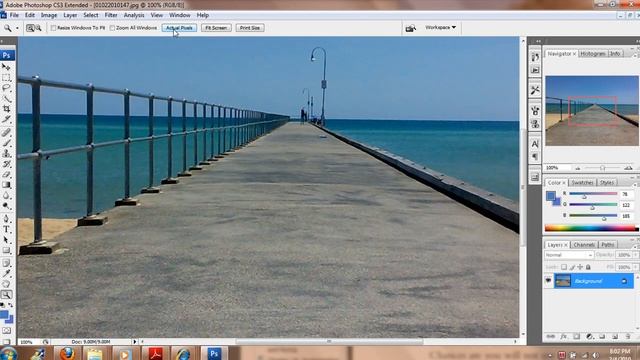Select the Brush tool

(6, 143)
